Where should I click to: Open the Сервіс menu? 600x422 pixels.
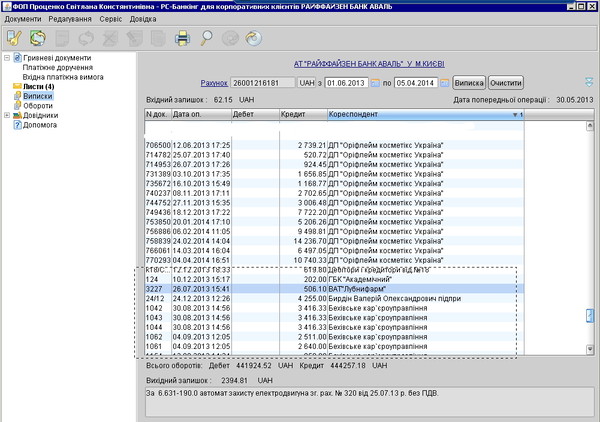tap(111, 19)
